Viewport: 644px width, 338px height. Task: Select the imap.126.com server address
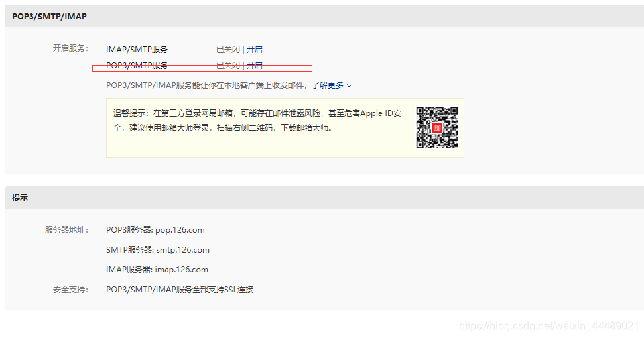point(182,270)
